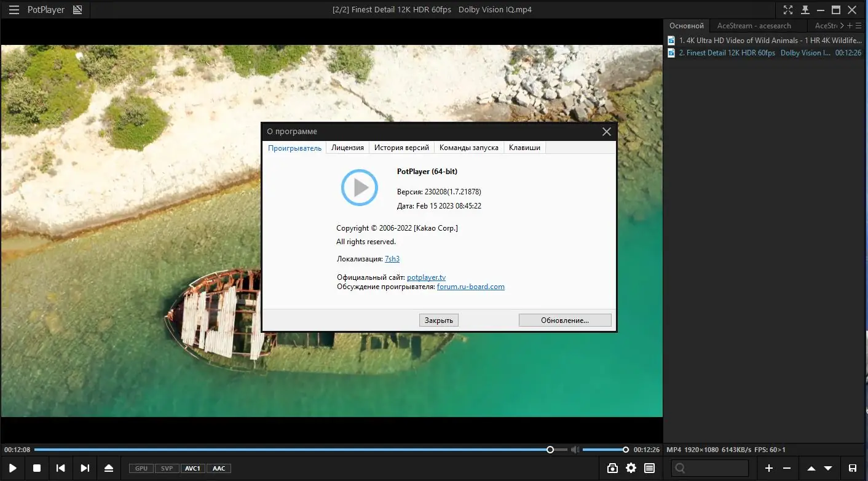Open the screenshot capture camera icon
This screenshot has height=481, width=868.
[612, 468]
